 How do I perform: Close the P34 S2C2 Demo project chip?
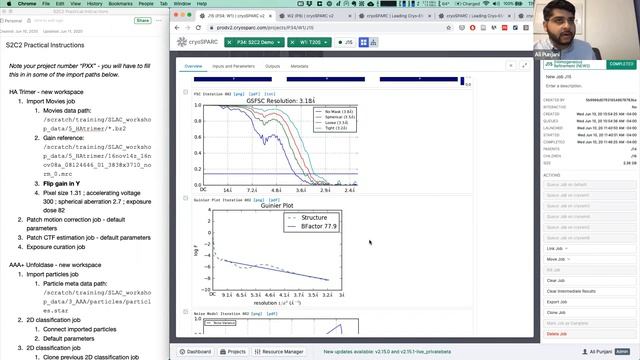pos(229,42)
